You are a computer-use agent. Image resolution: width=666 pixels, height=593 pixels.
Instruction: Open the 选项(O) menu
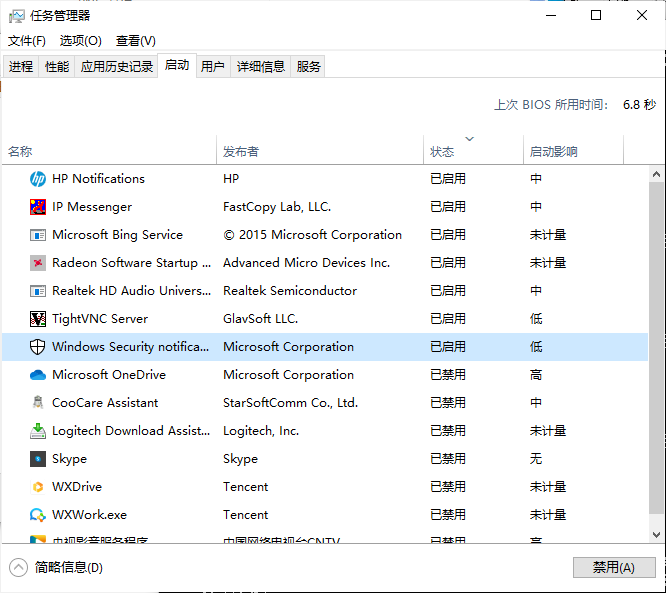[x=81, y=41]
